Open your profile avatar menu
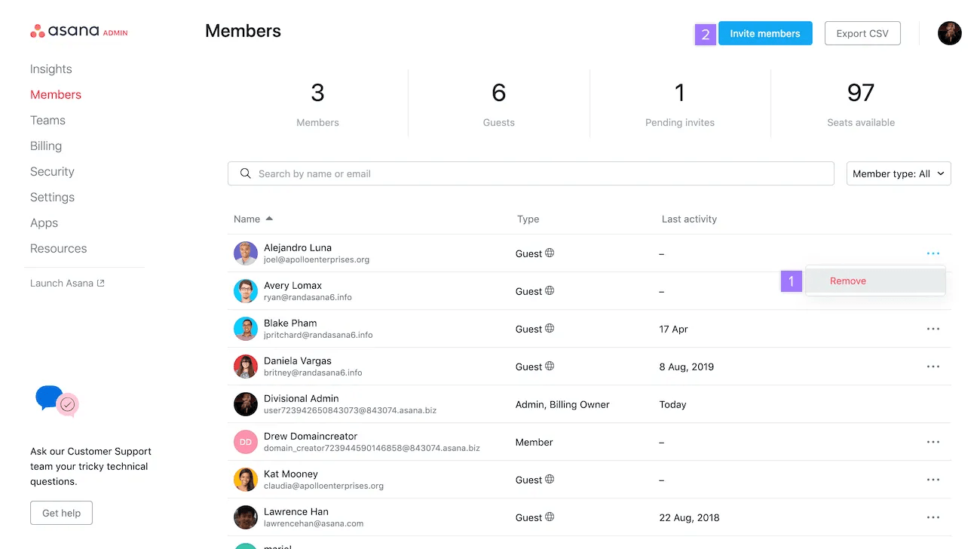The width and height of the screenshot is (980, 549). [949, 33]
